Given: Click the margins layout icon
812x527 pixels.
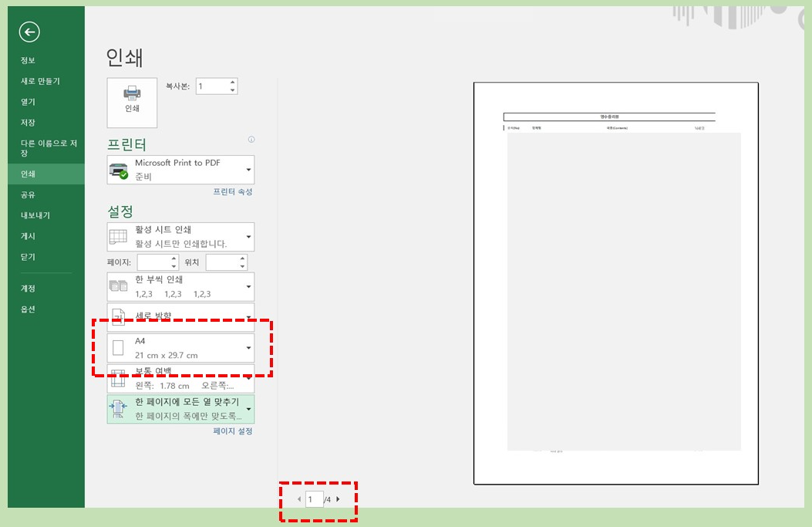Looking at the screenshot, I should [118, 379].
